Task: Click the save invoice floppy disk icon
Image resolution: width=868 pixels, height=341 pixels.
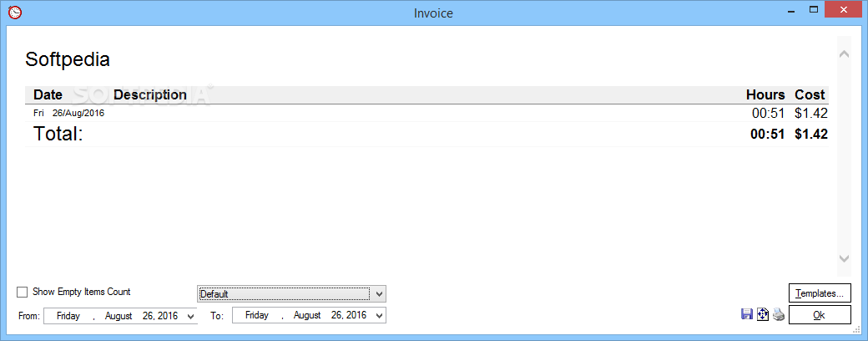Action: point(746,314)
